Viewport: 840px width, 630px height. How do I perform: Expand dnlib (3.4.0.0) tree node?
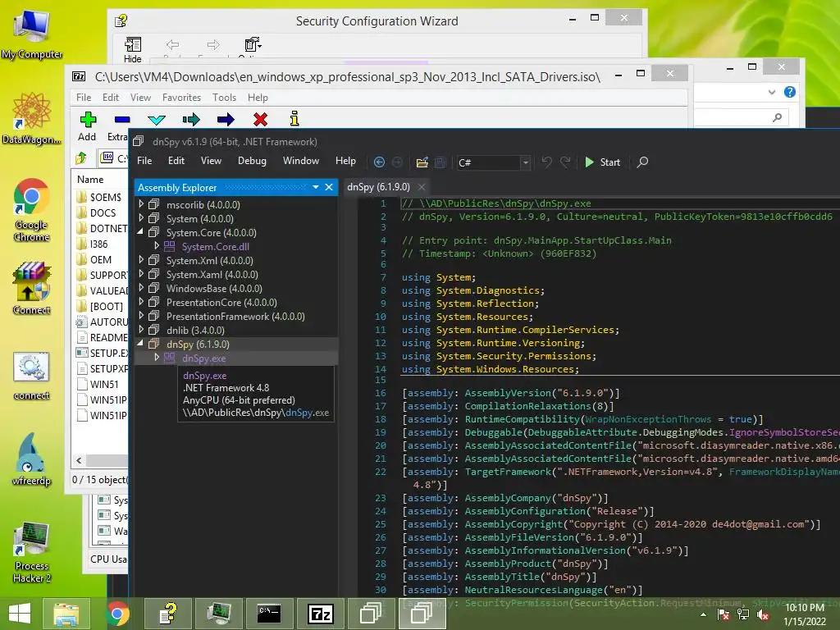tap(141, 330)
